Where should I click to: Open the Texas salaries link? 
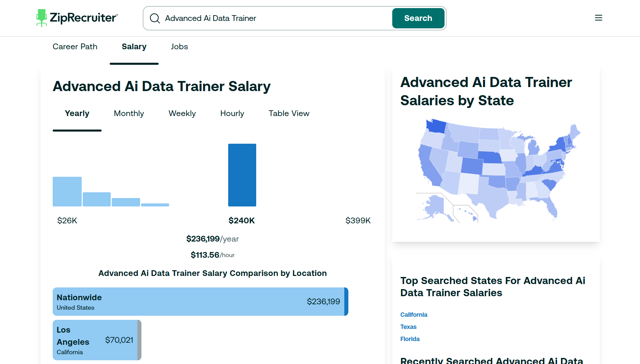pyautogui.click(x=408, y=327)
